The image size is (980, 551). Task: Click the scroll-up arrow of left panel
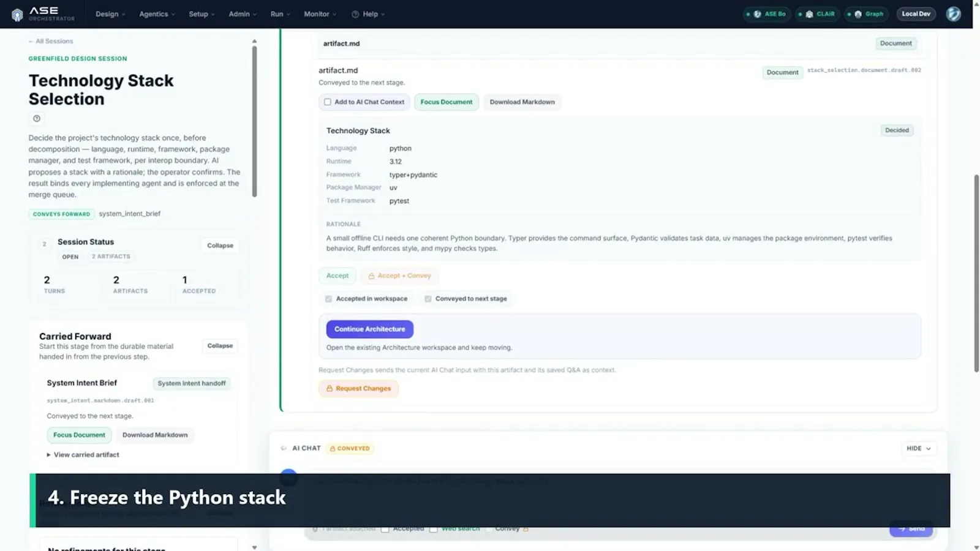[x=255, y=41]
